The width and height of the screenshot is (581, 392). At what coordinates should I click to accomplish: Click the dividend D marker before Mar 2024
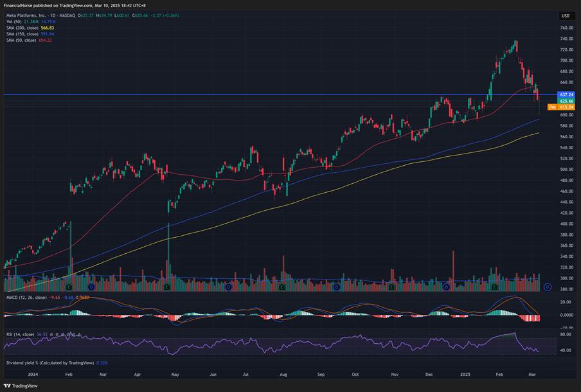[91, 287]
